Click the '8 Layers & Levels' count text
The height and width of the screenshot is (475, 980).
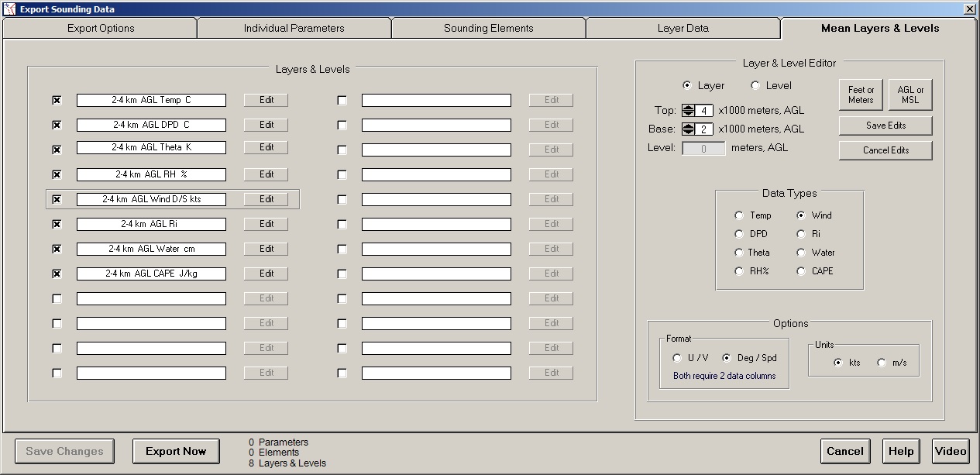point(287,463)
